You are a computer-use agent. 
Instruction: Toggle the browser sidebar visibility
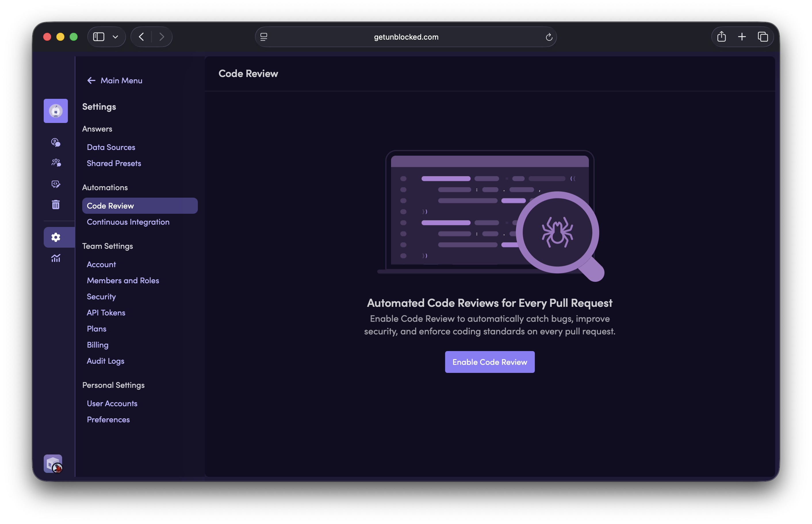click(x=98, y=37)
